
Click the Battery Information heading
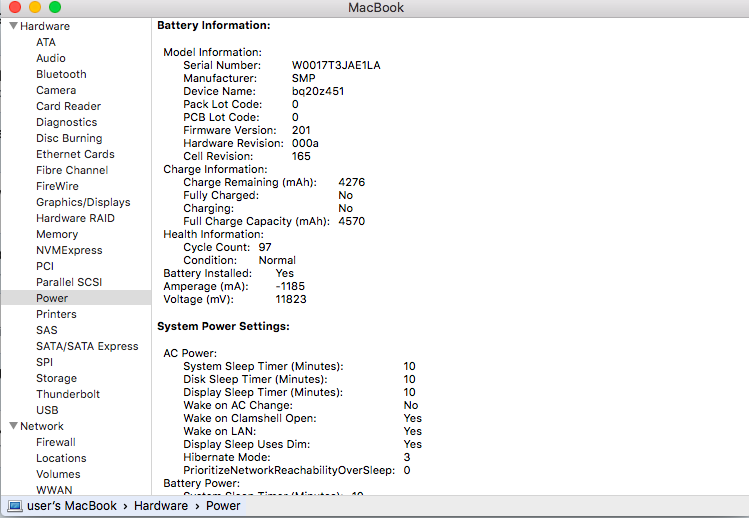pyautogui.click(x=214, y=26)
